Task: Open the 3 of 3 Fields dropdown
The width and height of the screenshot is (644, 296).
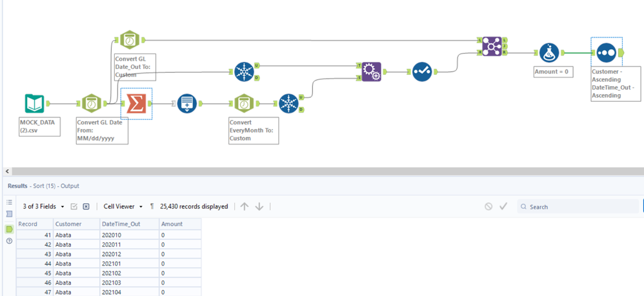Action: (x=43, y=206)
